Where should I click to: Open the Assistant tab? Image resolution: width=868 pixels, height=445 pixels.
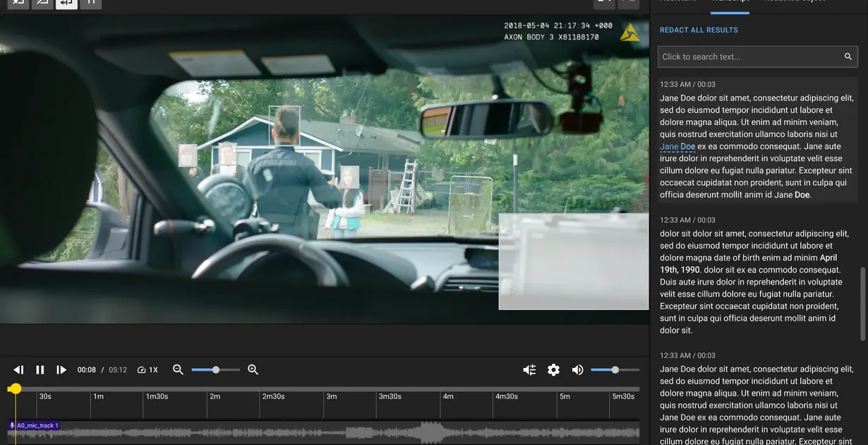point(676,2)
